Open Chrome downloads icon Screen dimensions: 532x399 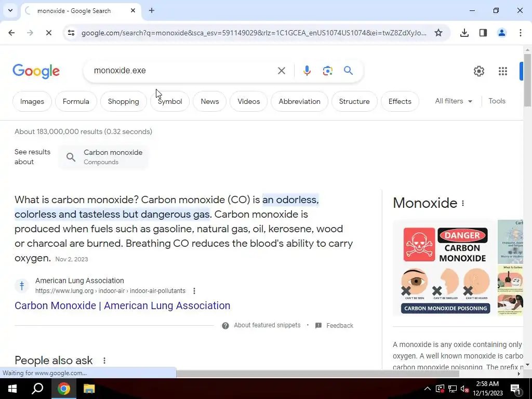point(464,33)
